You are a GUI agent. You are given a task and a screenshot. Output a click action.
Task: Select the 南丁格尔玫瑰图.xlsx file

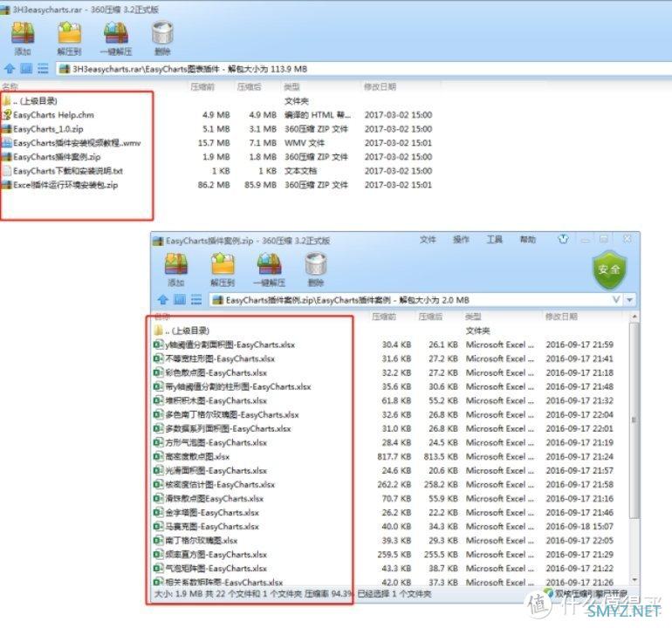pyautogui.click(x=195, y=541)
